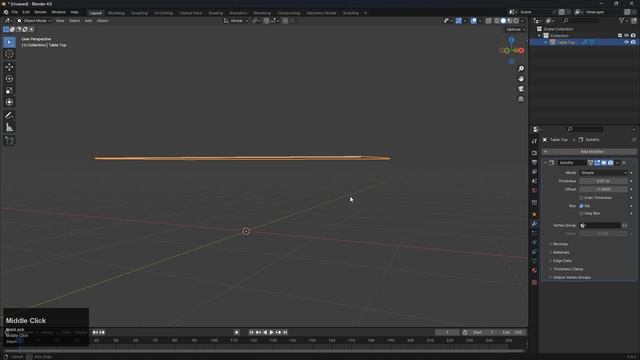Open the Output properties tab

(x=534, y=162)
